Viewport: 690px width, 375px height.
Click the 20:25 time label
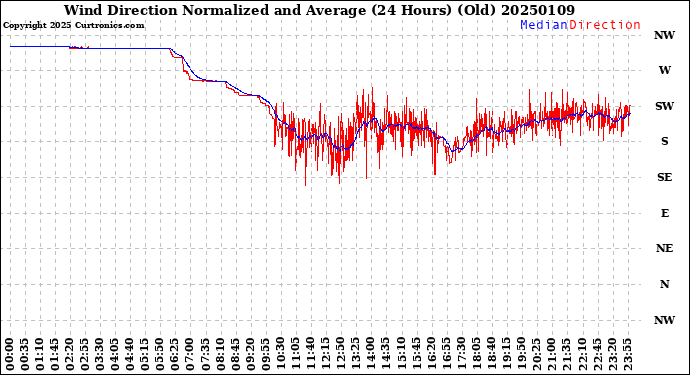536,355
